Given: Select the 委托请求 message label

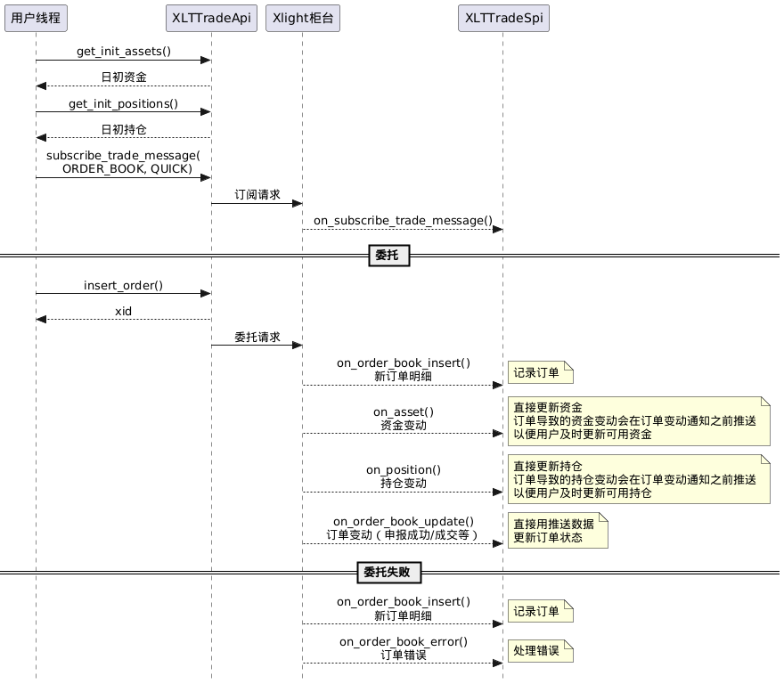Looking at the screenshot, I should coord(257,337).
